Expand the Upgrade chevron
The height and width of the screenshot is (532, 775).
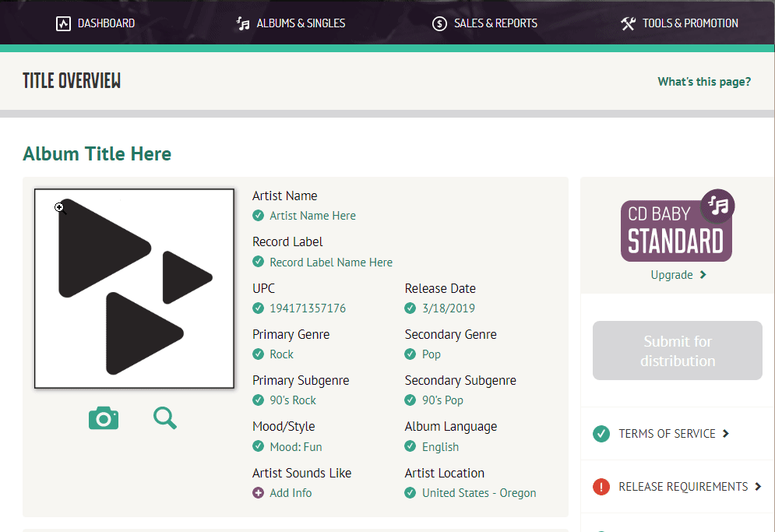tap(702, 275)
